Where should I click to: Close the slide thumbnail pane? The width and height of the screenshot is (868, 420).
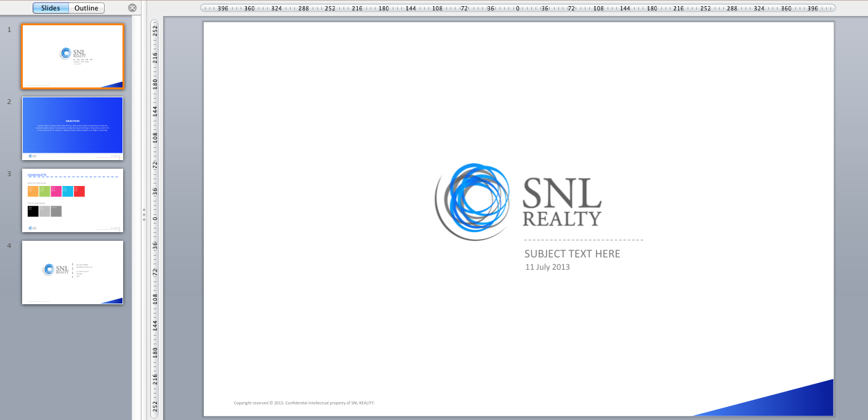click(132, 8)
